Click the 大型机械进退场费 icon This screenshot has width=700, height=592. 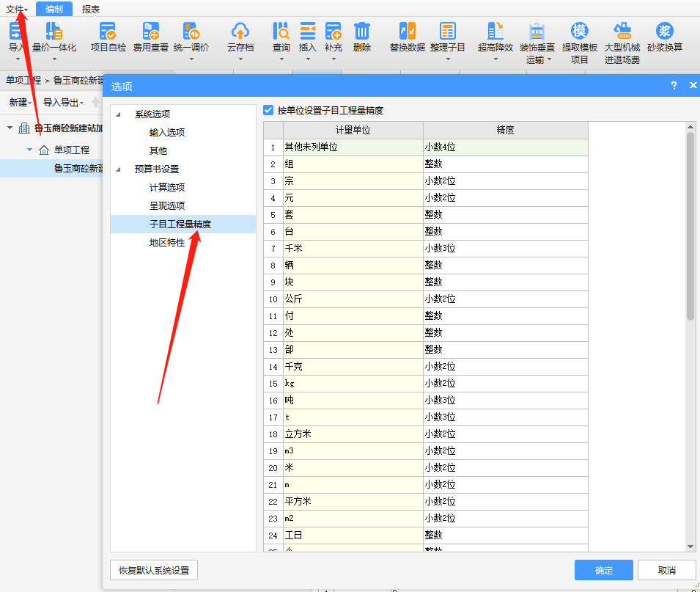click(x=622, y=32)
